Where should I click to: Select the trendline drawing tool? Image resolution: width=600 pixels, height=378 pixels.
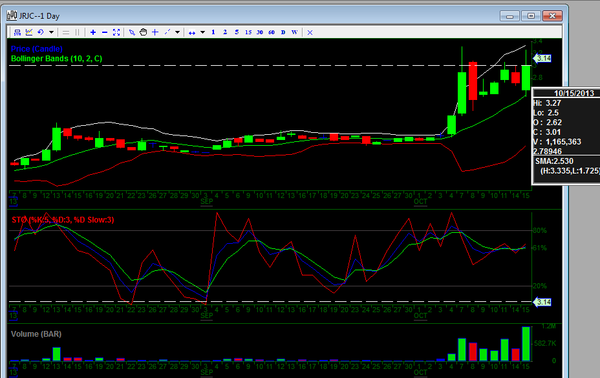(x=167, y=33)
